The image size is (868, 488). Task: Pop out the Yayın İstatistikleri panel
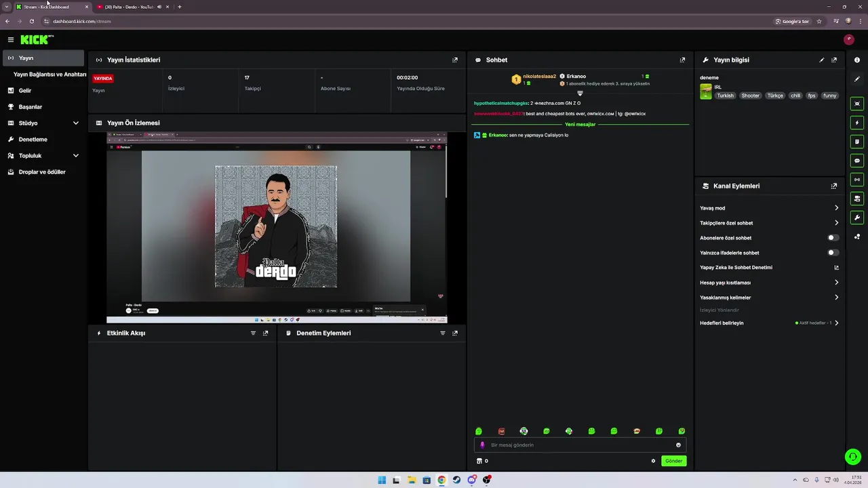(x=455, y=60)
